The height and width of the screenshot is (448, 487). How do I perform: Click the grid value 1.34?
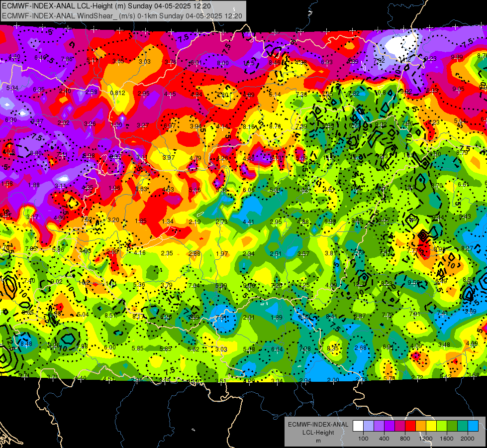(x=168, y=222)
